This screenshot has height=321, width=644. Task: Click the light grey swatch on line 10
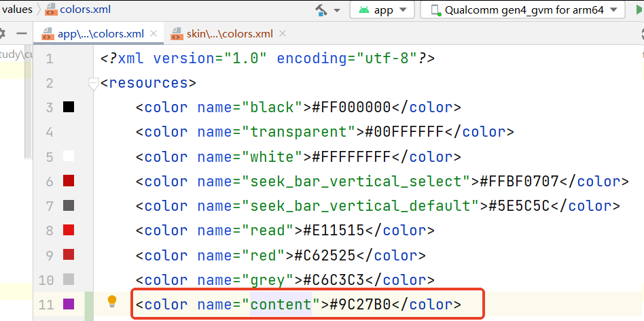pos(69,280)
